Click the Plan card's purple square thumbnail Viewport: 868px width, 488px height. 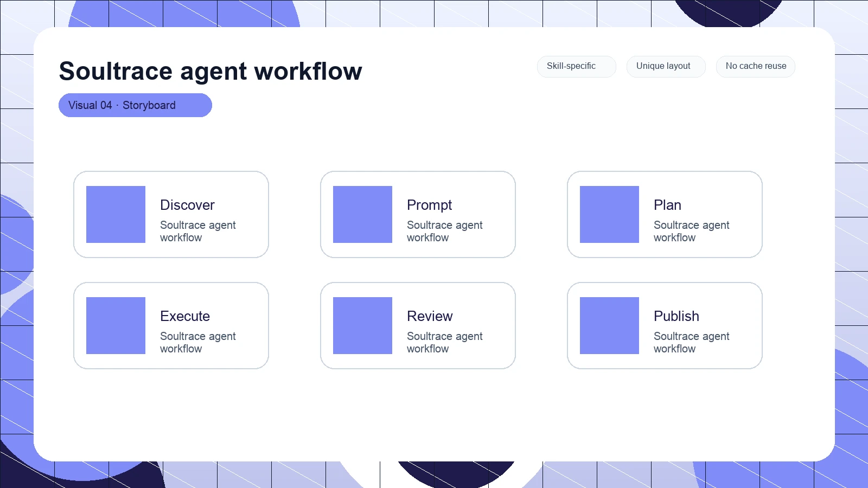click(609, 214)
